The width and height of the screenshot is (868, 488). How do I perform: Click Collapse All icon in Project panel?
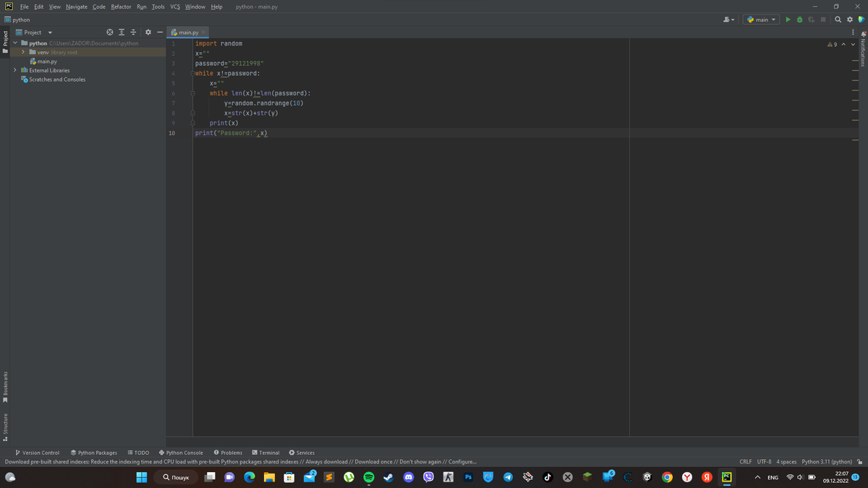[x=134, y=33]
